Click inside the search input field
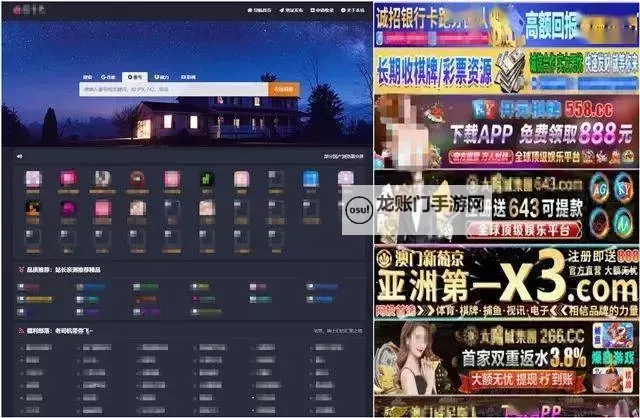 173,89
